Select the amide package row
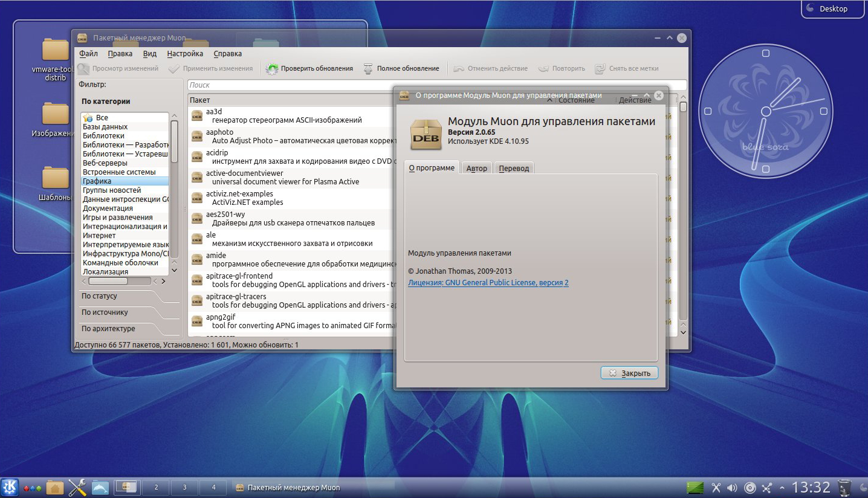Viewport: 868px width, 498px height. (x=292, y=260)
